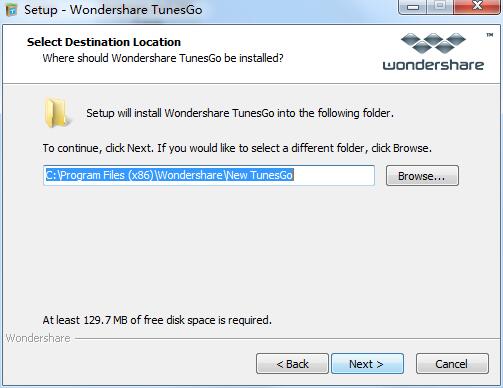The image size is (503, 388).
Task: Click the 'To continue, click Next' instruction text
Action: point(237,148)
